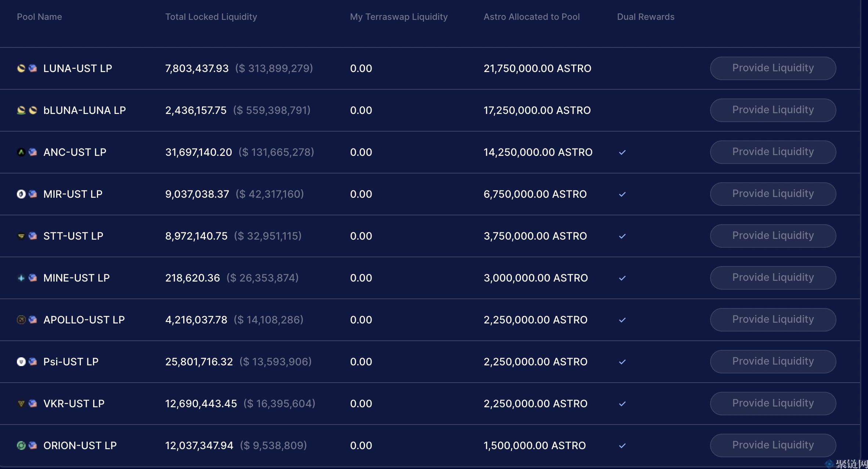The height and width of the screenshot is (469, 868).
Task: Click the Total Locked Liquidity column header
Action: coord(211,17)
